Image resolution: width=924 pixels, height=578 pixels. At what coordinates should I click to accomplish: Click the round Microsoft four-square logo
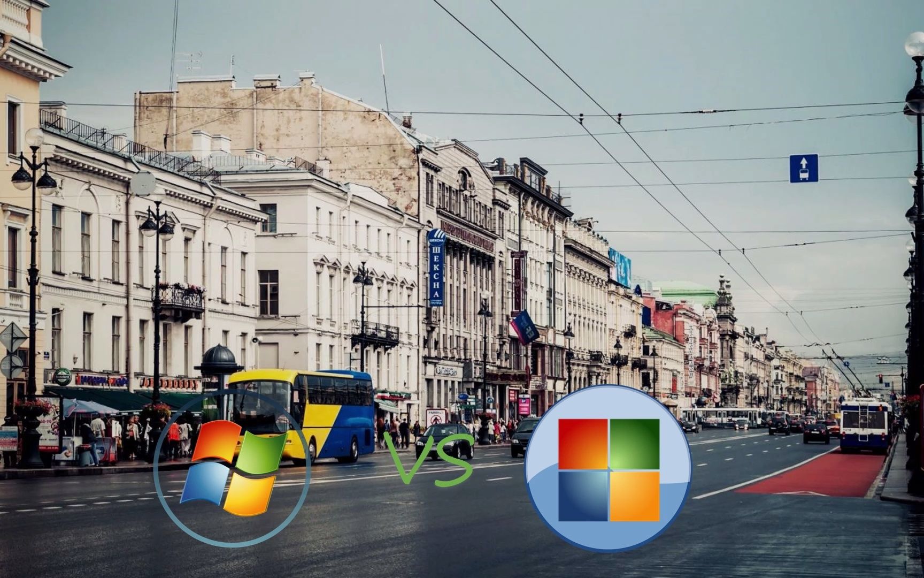click(608, 468)
